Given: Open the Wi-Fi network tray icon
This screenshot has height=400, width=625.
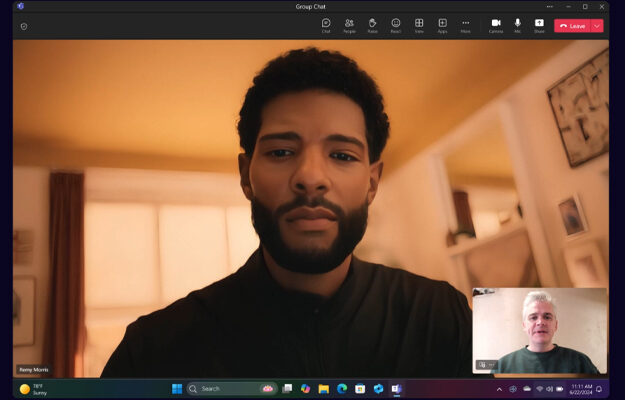Looking at the screenshot, I should [x=540, y=389].
